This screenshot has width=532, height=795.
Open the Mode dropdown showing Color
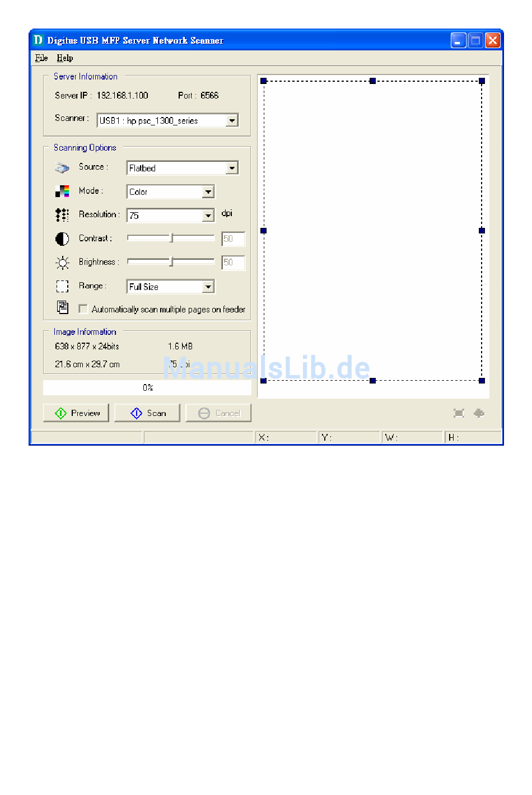208,191
